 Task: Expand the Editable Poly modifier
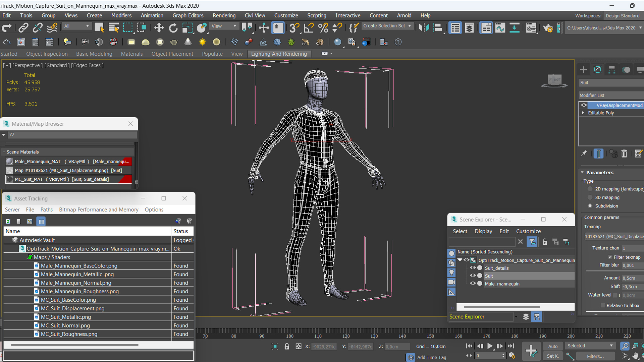coord(583,113)
